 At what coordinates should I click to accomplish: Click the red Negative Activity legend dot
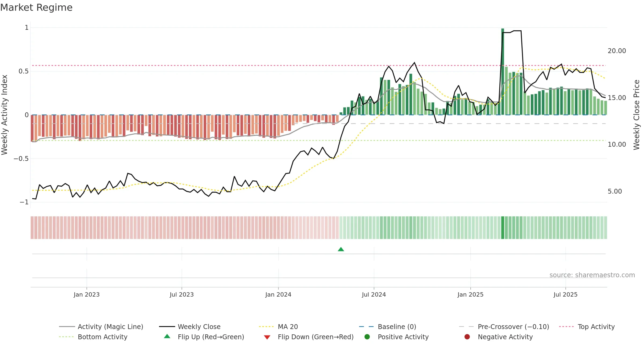coord(467,337)
